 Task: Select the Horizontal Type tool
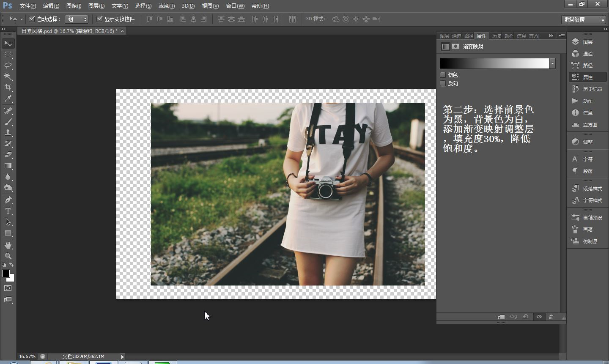coord(8,211)
